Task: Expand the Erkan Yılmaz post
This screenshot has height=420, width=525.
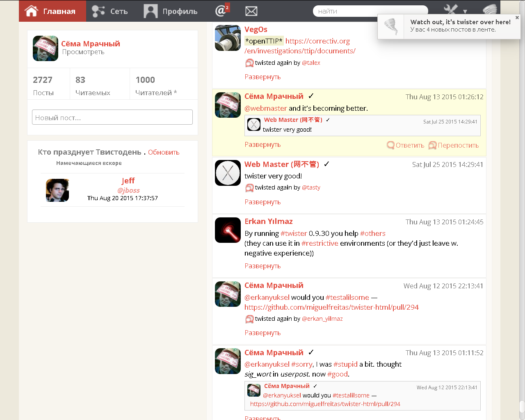Action: (262, 266)
